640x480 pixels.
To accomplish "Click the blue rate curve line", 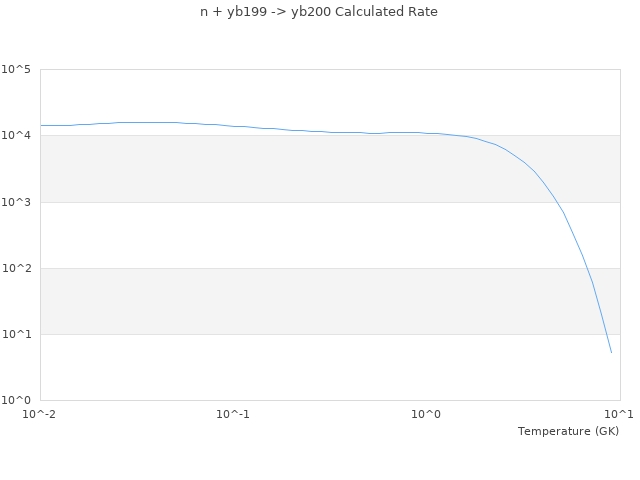I will pyautogui.click(x=300, y=131).
